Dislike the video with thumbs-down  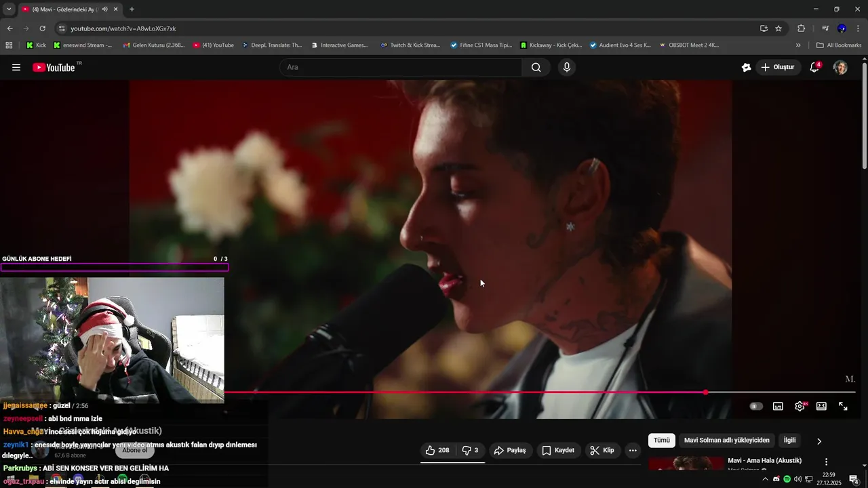click(x=470, y=450)
